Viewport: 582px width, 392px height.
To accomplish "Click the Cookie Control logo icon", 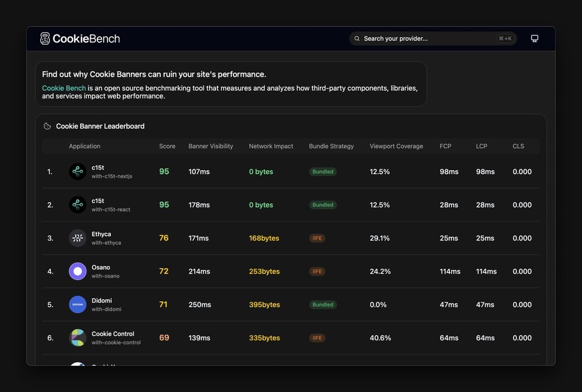I will coord(77,338).
